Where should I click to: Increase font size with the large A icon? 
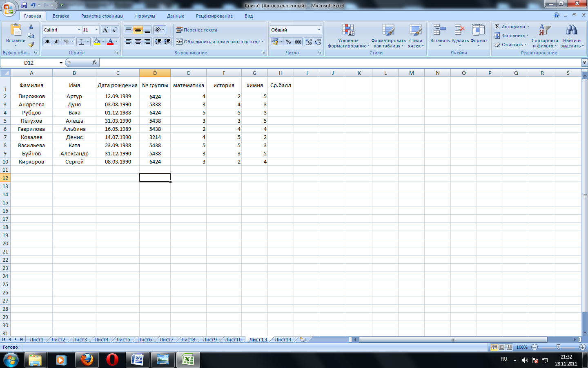pyautogui.click(x=105, y=30)
